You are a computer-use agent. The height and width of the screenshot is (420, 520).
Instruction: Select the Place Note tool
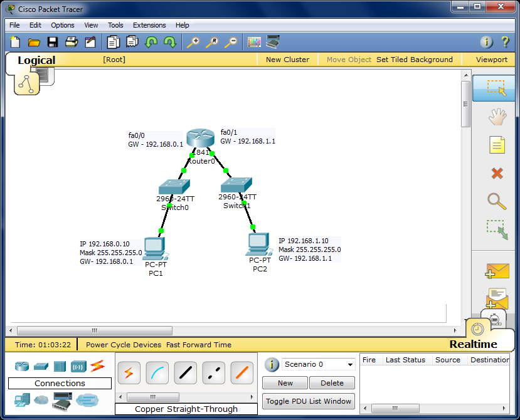pos(496,145)
